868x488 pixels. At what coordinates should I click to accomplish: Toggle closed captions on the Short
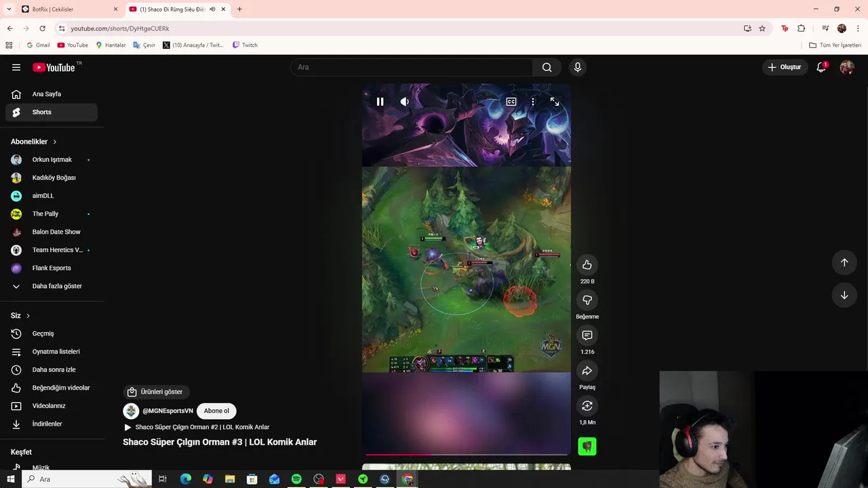click(x=511, y=102)
